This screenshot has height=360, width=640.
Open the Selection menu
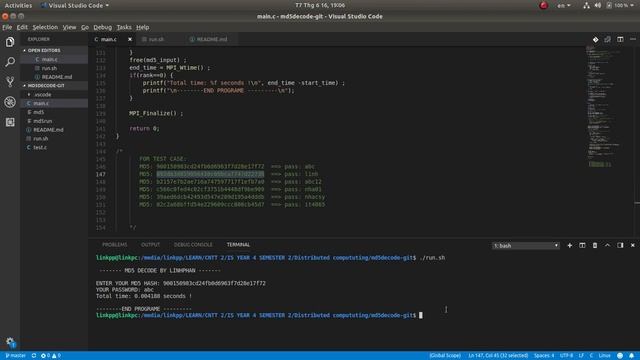pyautogui.click(x=45, y=27)
